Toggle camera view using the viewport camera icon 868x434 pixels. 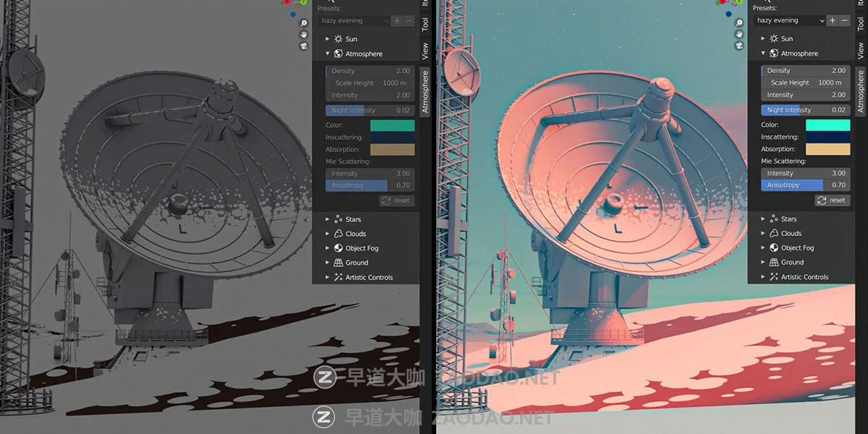[x=305, y=45]
